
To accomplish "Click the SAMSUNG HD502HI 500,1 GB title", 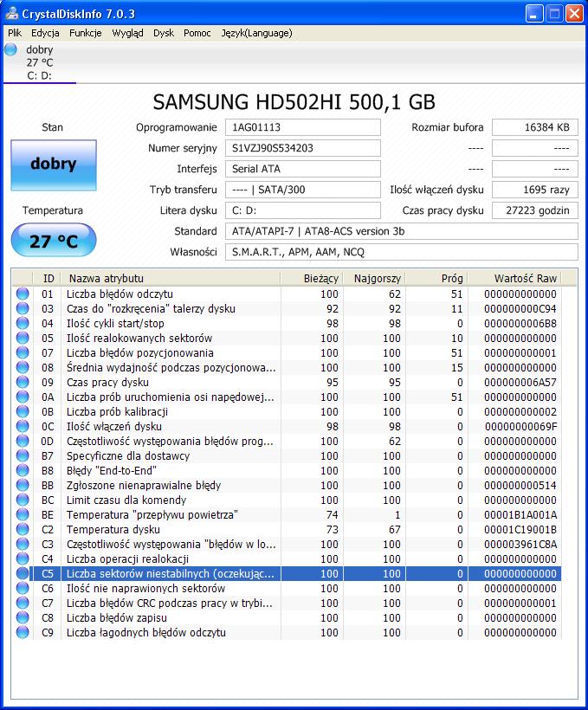I will [x=294, y=102].
